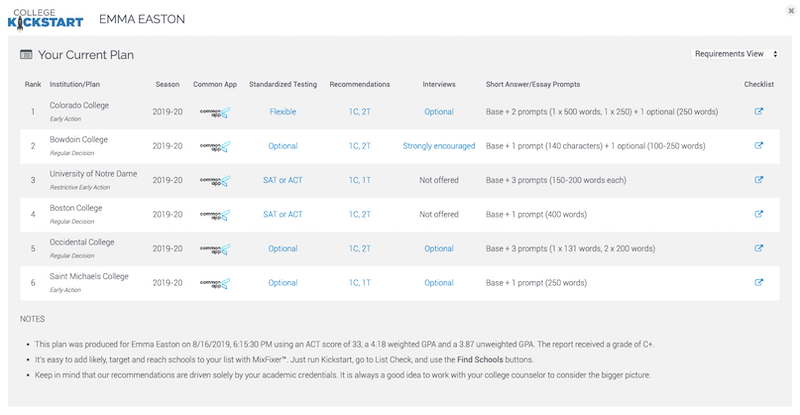Open Optional interview link for Colorado College
The width and height of the screenshot is (800, 415).
coord(439,112)
